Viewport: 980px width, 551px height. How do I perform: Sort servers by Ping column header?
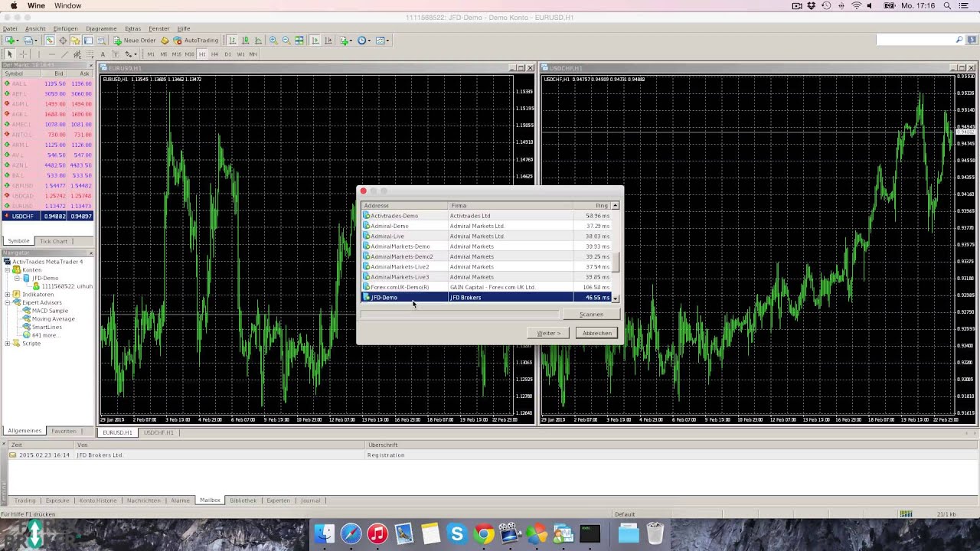click(x=592, y=205)
